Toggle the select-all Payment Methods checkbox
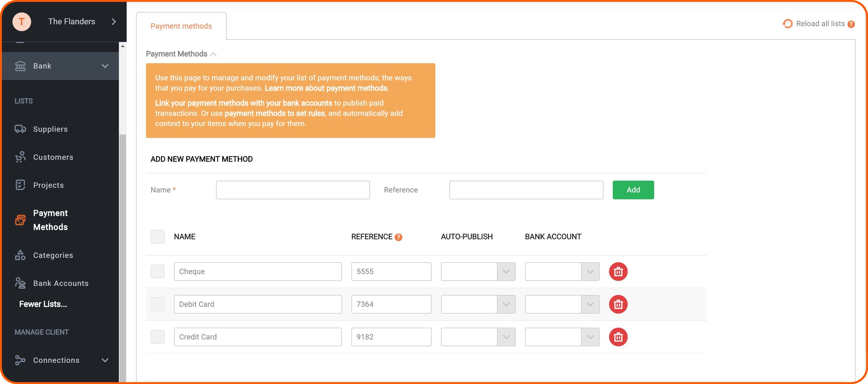 click(158, 237)
